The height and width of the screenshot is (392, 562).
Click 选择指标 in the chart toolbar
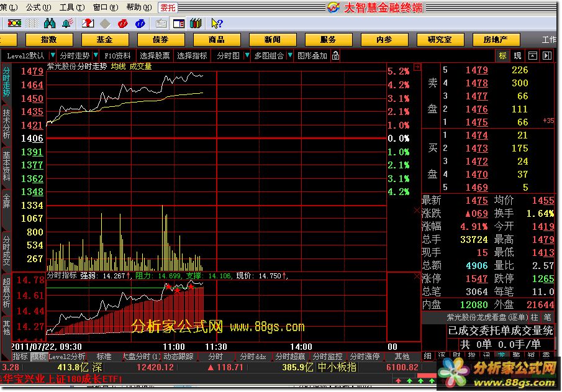tap(192, 55)
